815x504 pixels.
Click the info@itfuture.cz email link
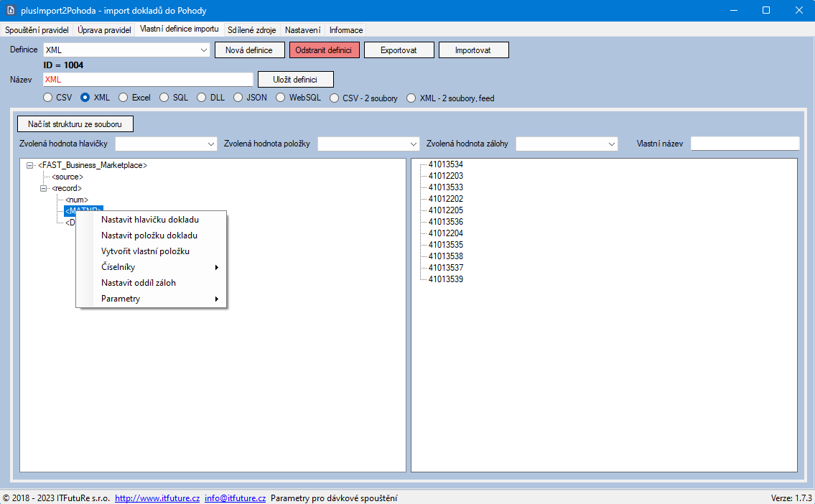235,498
